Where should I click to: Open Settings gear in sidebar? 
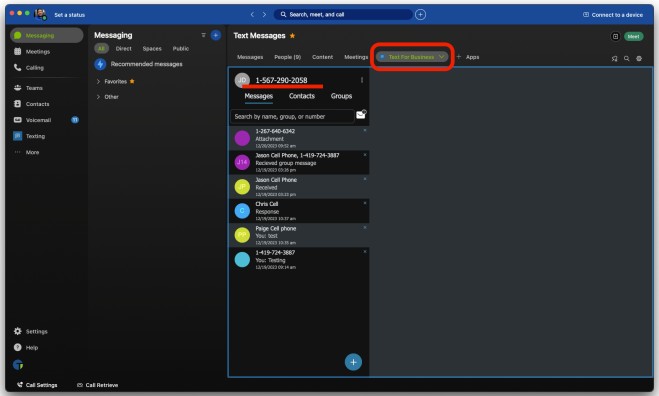point(18,331)
